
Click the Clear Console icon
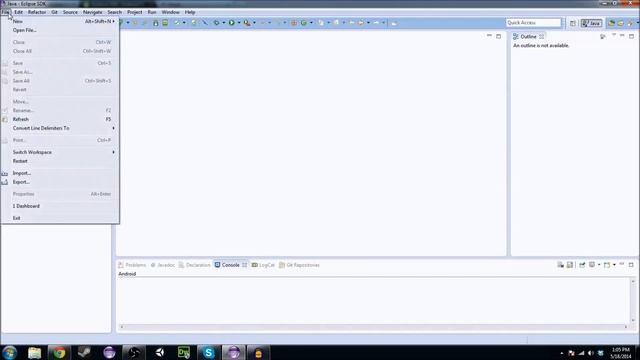point(560,265)
